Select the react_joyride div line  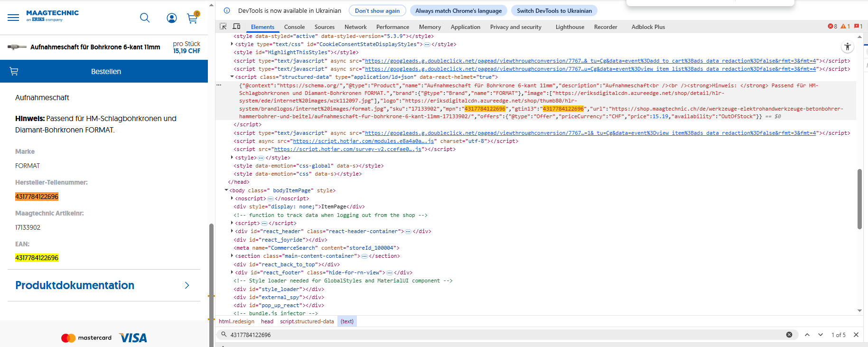point(280,240)
